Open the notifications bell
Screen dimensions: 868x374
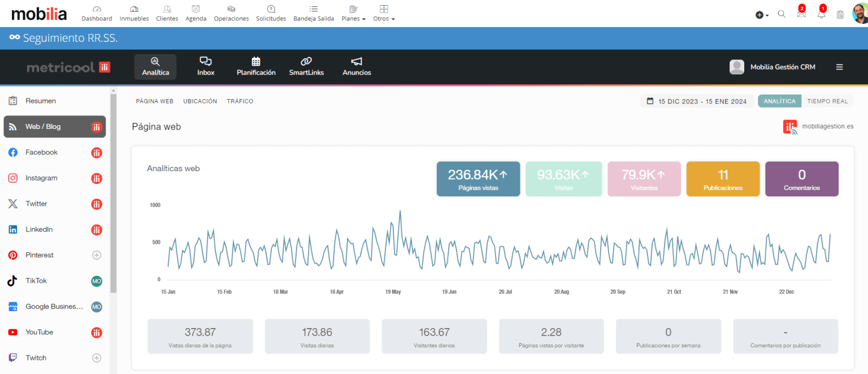tap(821, 14)
